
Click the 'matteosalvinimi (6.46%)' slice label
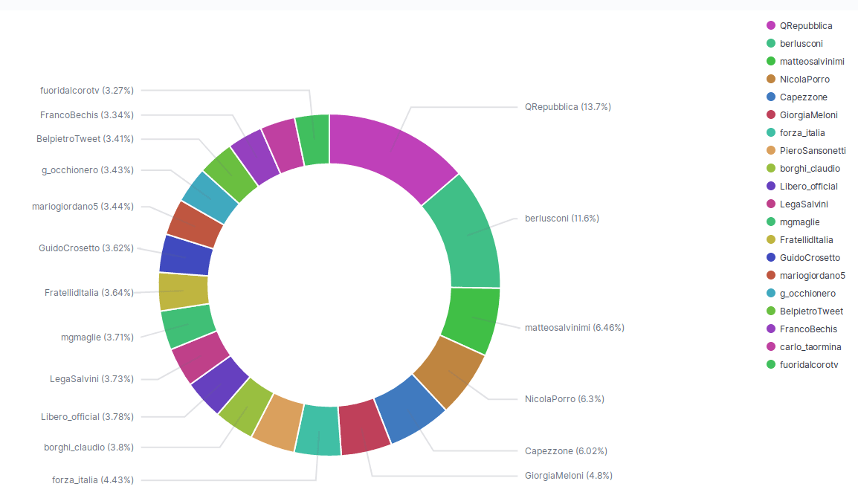pos(574,328)
